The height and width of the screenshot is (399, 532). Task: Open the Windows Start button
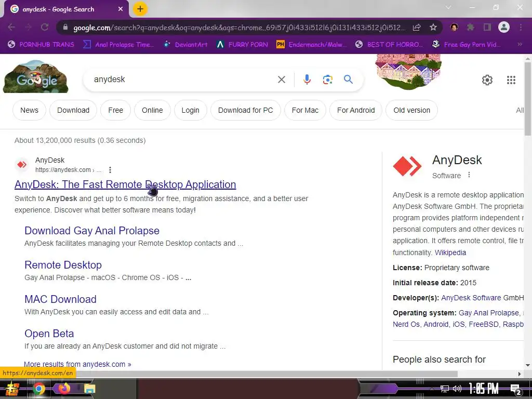[x=12, y=389]
